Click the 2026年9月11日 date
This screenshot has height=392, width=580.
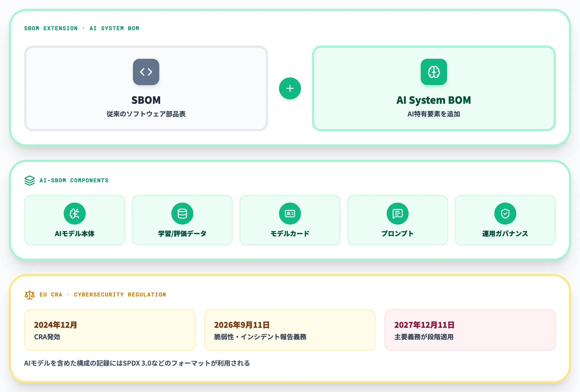242,325
